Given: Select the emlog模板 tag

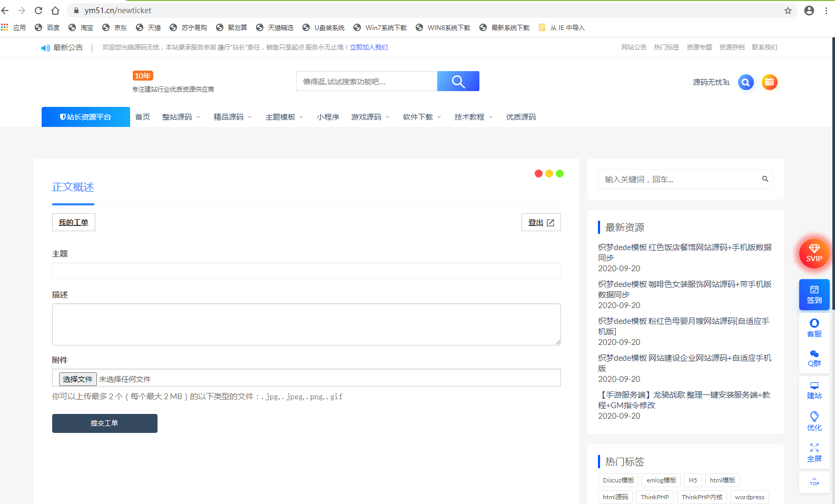Looking at the screenshot, I should point(661,480).
